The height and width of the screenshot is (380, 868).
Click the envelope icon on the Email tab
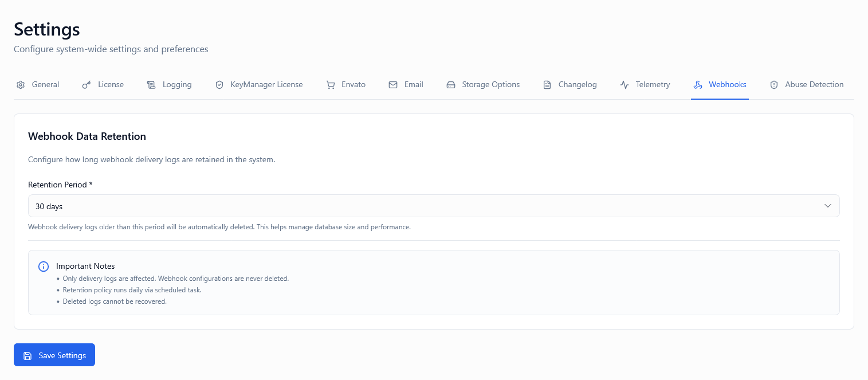tap(392, 84)
